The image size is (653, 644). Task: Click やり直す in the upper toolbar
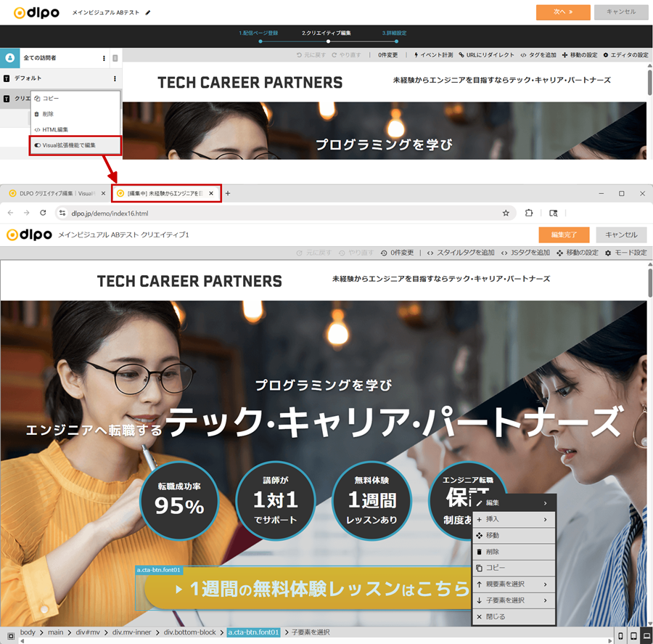tap(346, 55)
